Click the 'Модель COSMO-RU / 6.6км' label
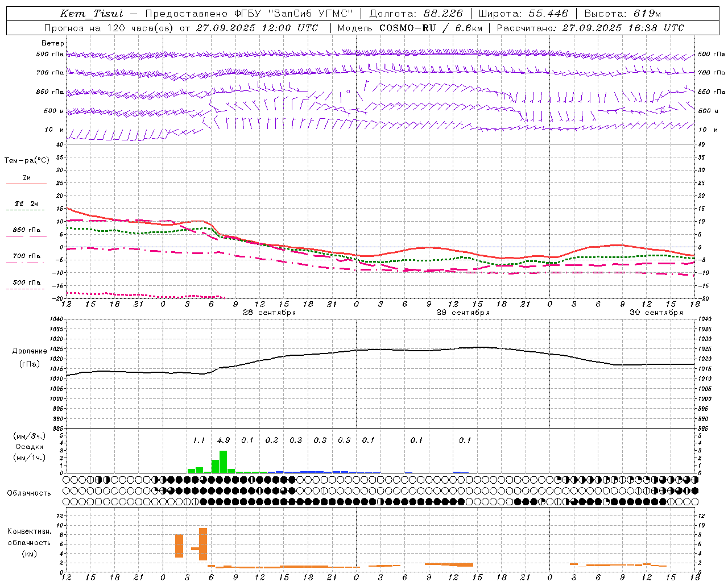This screenshot has width=728, height=582. coord(410,28)
